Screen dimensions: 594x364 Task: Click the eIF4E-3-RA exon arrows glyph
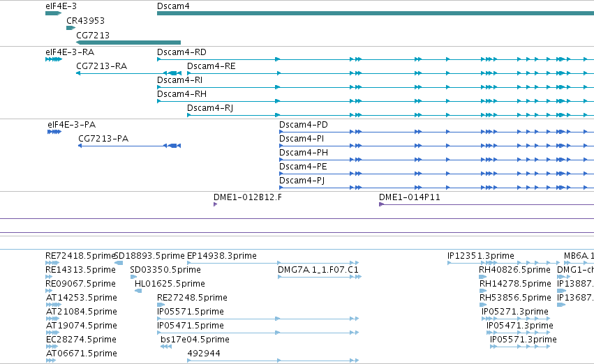pos(54,59)
